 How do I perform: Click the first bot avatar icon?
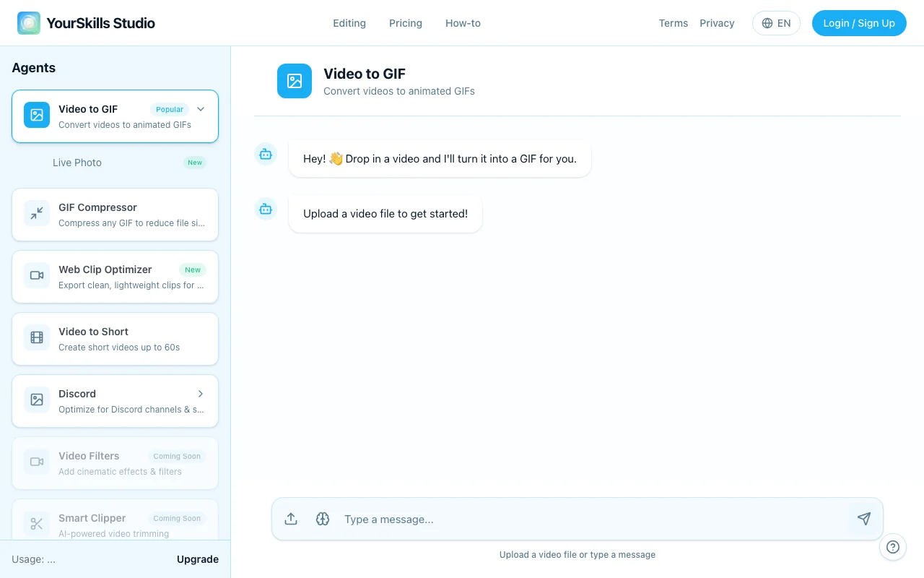pos(266,154)
